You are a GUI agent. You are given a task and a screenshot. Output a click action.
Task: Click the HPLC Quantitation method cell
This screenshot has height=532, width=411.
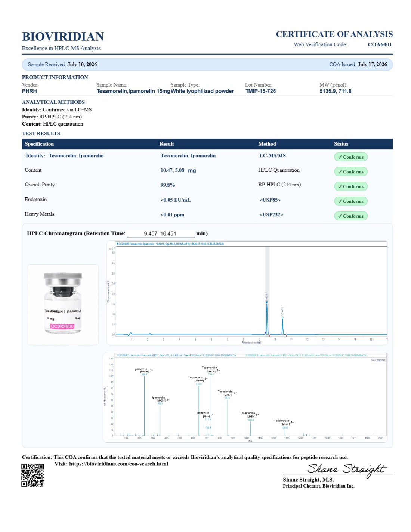tap(279, 170)
